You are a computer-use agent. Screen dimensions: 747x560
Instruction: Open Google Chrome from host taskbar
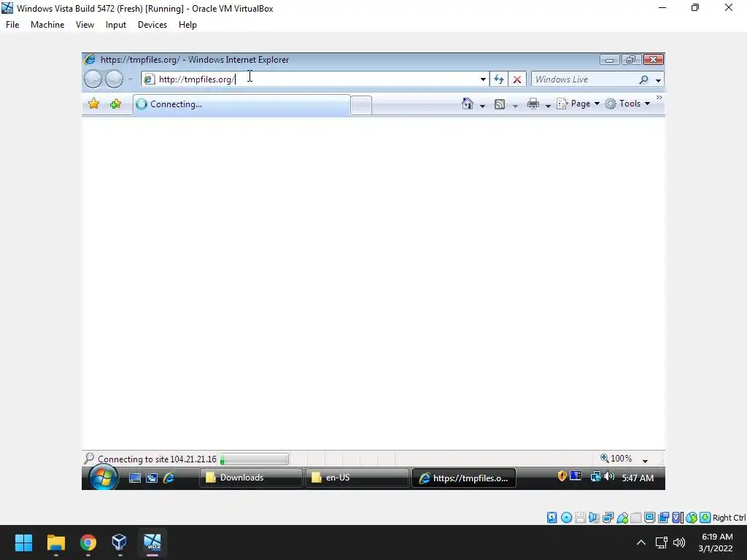(88, 542)
